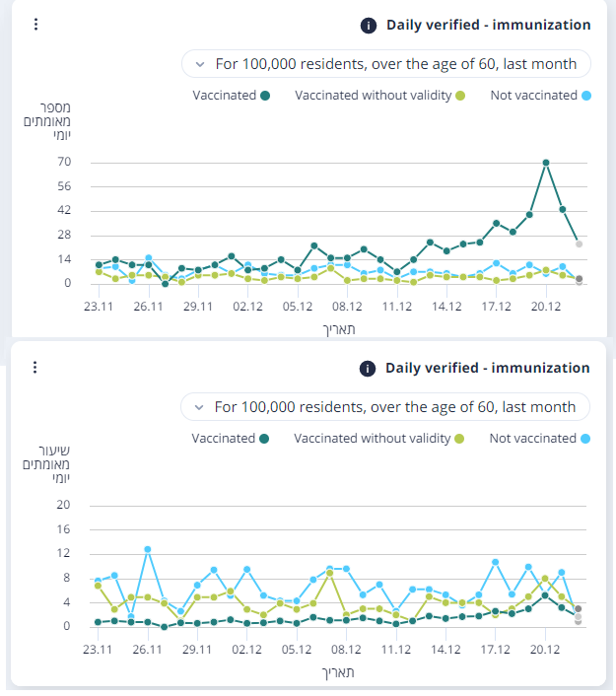Toggle Not vaccinated series in bottom chart legend

[x=539, y=439]
